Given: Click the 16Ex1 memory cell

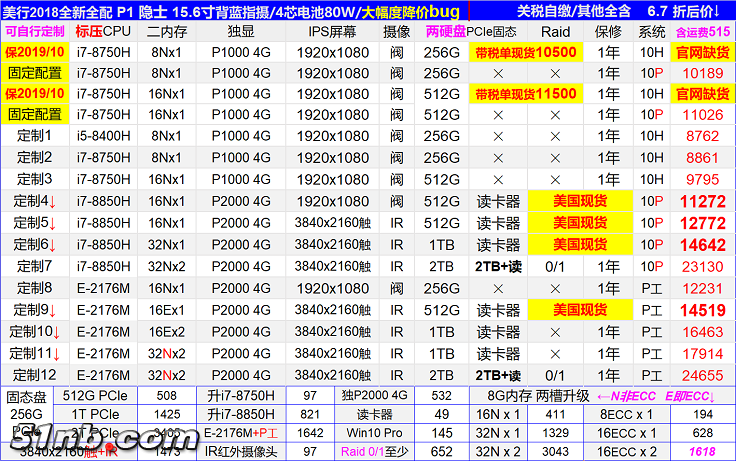Looking at the screenshot, I should pos(167,310).
